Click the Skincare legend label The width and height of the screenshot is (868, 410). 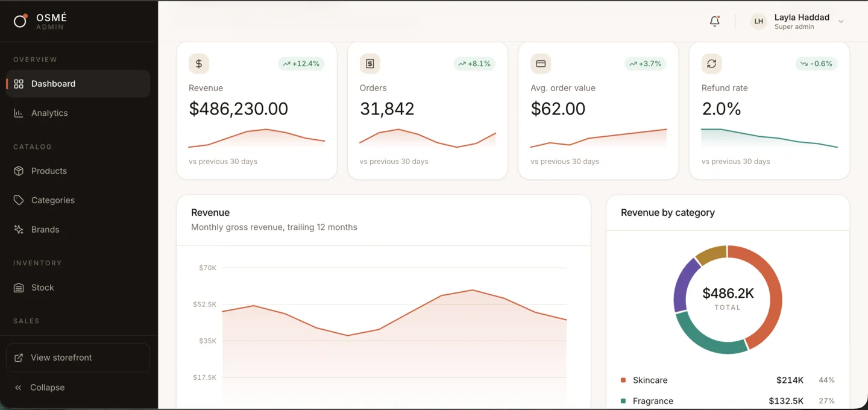(650, 380)
